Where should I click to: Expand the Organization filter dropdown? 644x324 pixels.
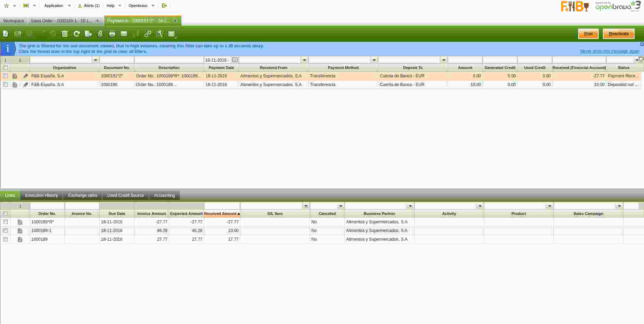pyautogui.click(x=95, y=60)
